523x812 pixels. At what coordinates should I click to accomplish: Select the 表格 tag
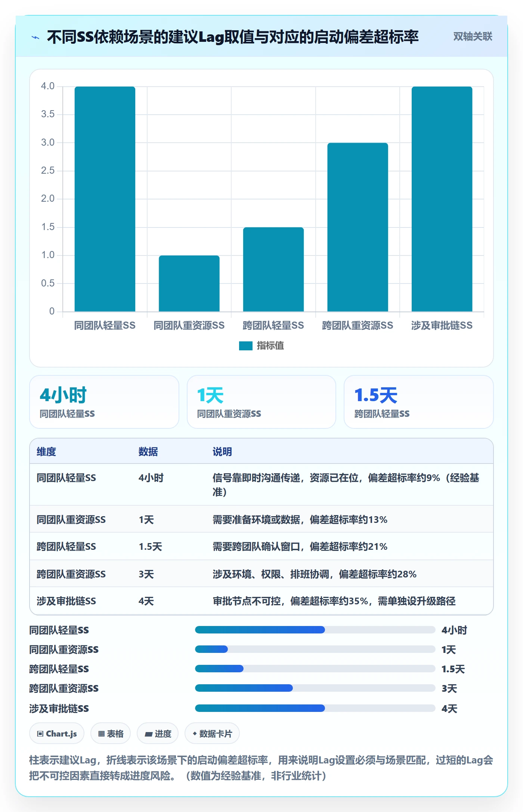[111, 734]
